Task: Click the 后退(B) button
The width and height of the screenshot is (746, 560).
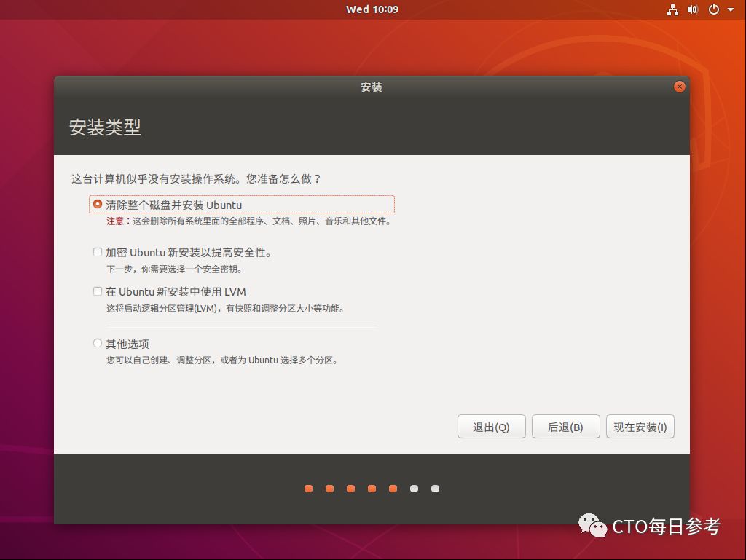Action: 566,427
